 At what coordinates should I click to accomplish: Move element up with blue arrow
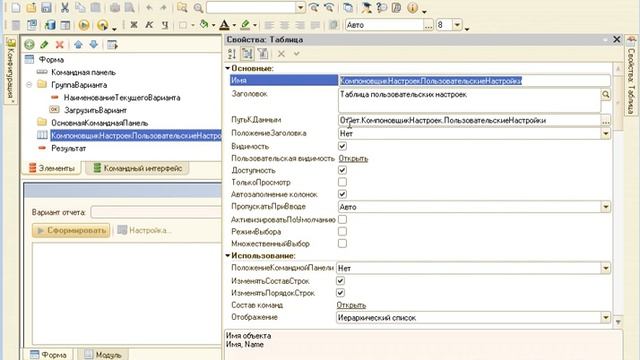click(x=78, y=44)
